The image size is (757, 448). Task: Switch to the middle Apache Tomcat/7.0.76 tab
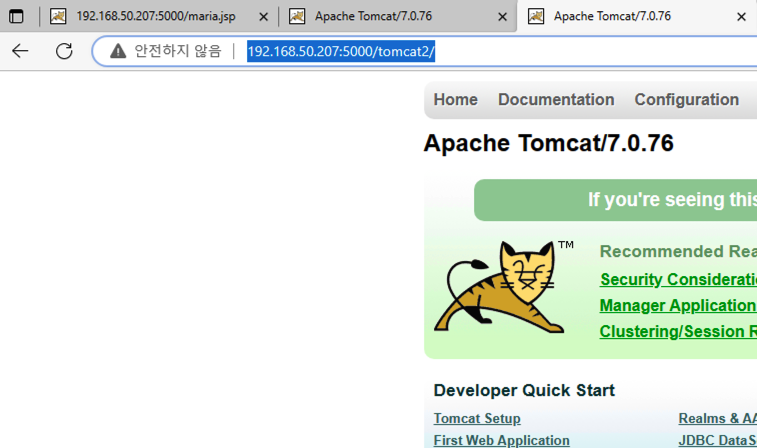pyautogui.click(x=398, y=16)
